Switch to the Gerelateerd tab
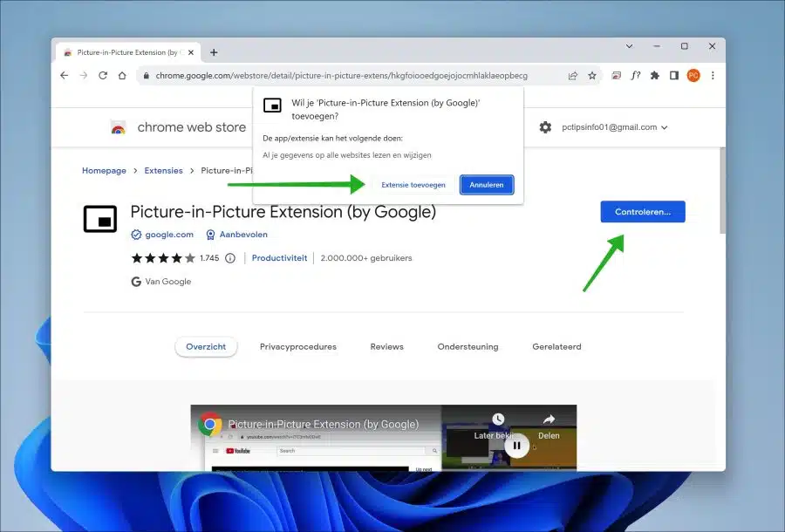785x532 pixels. click(556, 347)
